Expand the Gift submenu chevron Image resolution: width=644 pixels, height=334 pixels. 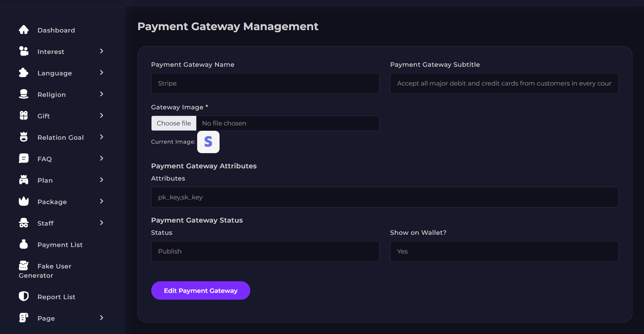point(101,116)
